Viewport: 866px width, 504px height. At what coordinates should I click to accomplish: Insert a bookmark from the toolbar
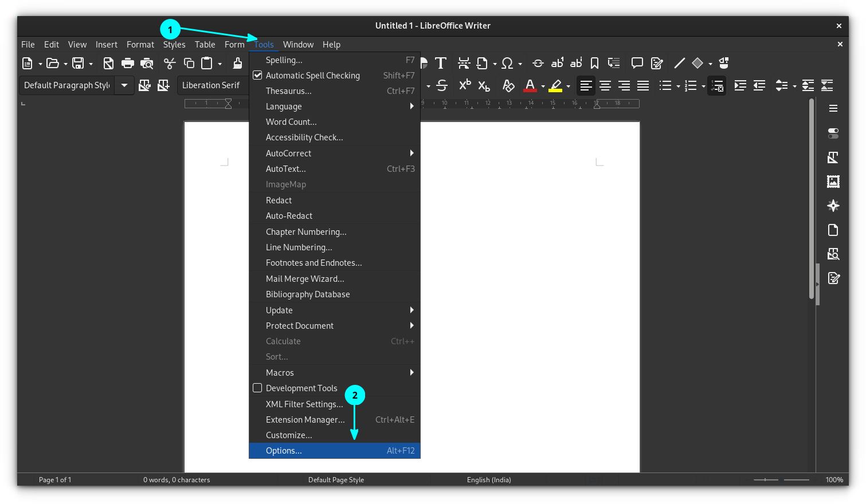point(594,63)
